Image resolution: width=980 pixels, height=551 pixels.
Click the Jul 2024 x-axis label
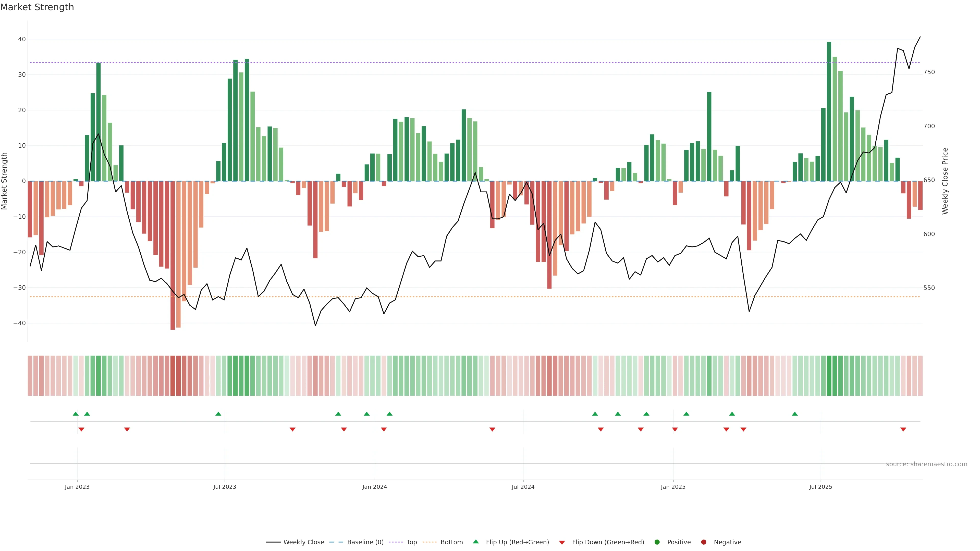pos(523,487)
